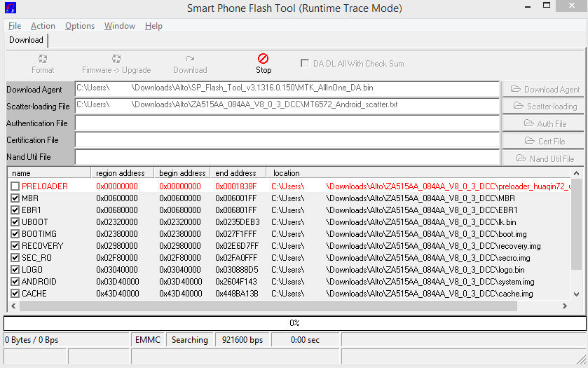Uncheck the EBR1 partition checkbox
The height and width of the screenshot is (368, 588).
[15, 210]
